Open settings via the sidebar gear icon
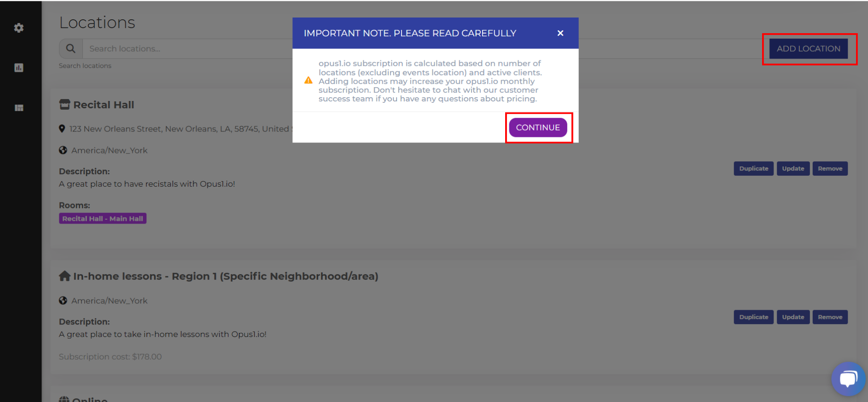Screen dimensions: 868x402 (x=19, y=28)
